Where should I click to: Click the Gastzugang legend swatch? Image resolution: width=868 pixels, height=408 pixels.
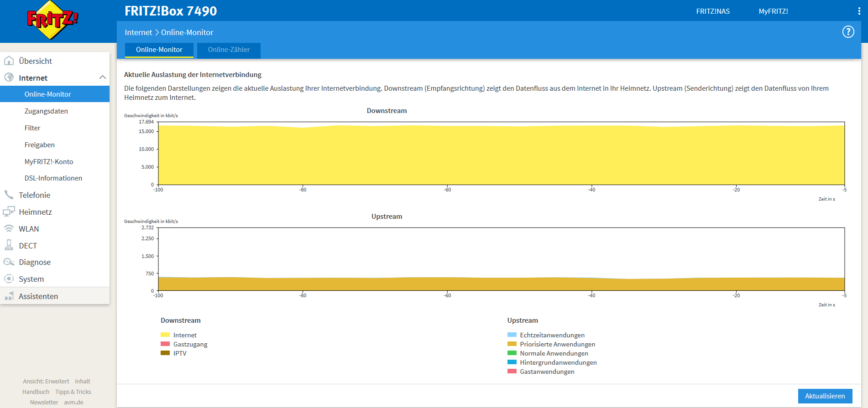coord(165,344)
